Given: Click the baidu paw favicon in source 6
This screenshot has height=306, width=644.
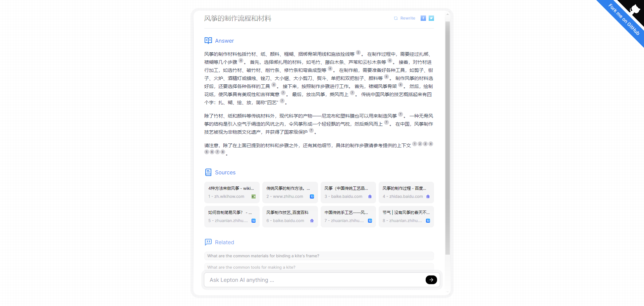Looking at the screenshot, I should (x=312, y=221).
